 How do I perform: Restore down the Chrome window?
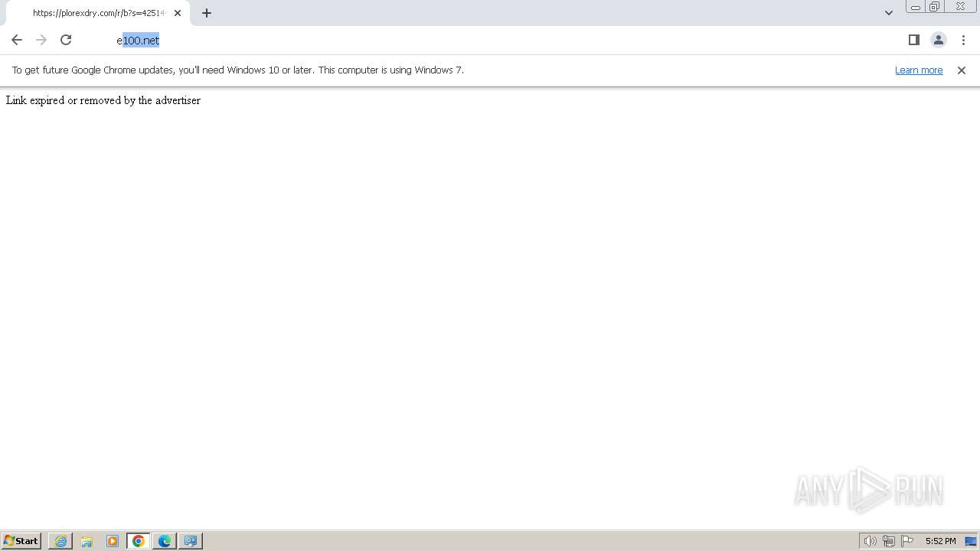(935, 7)
